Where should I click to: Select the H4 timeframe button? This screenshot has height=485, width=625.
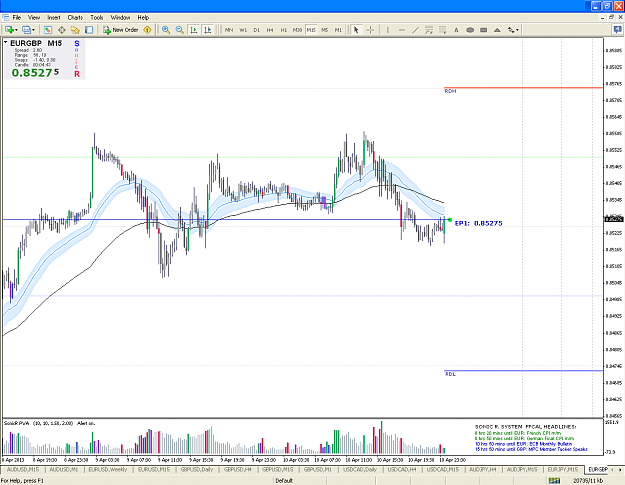click(x=270, y=30)
